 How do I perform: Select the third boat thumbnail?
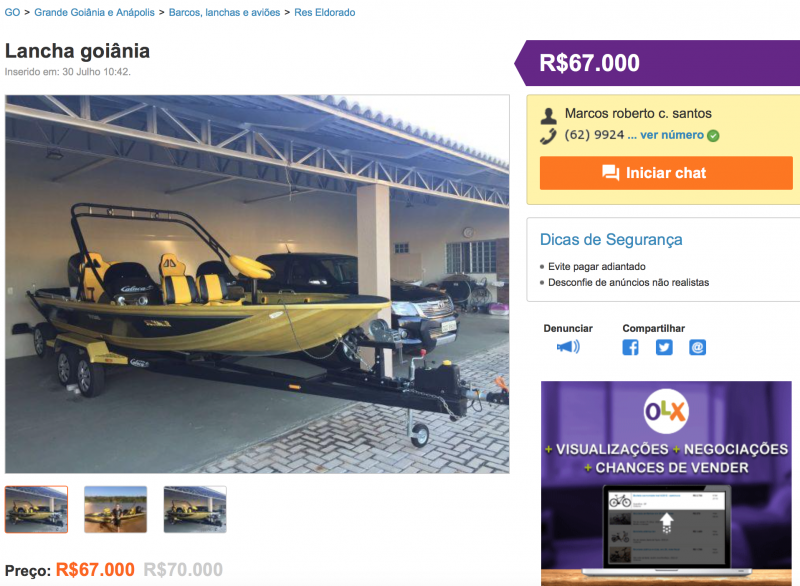pyautogui.click(x=195, y=509)
